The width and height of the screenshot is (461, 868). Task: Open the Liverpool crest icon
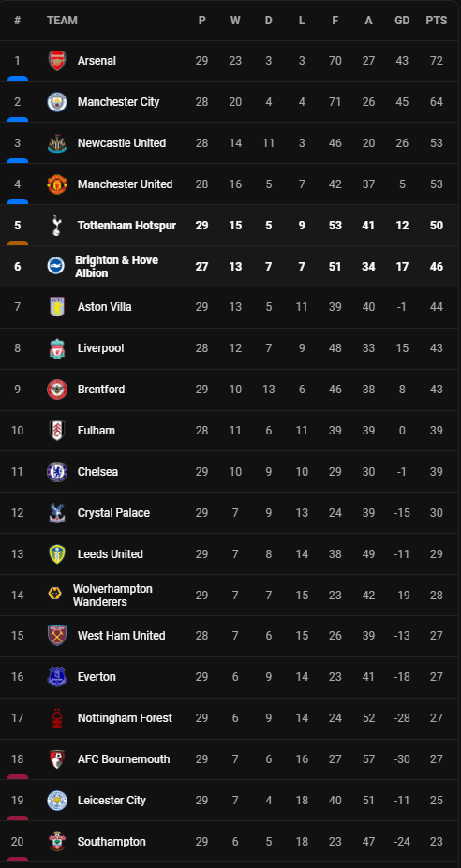point(57,348)
